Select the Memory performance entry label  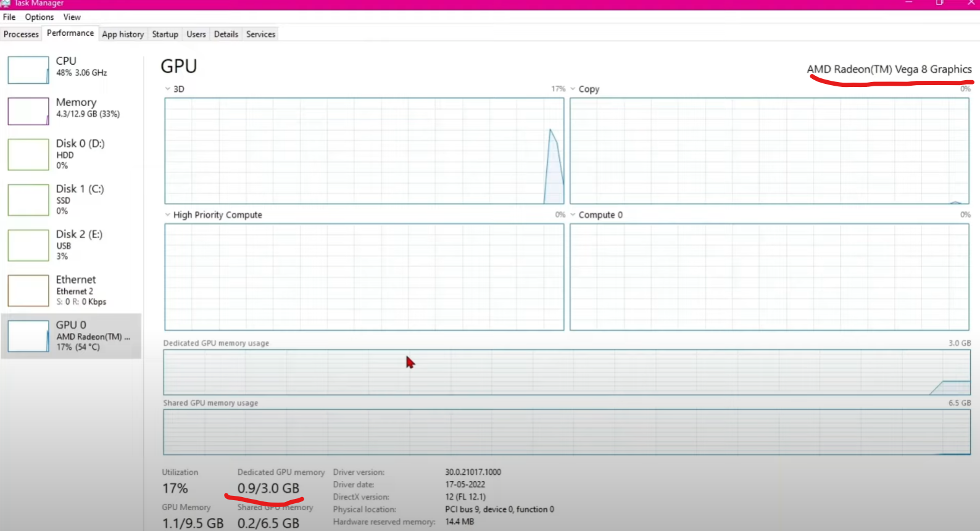point(76,102)
